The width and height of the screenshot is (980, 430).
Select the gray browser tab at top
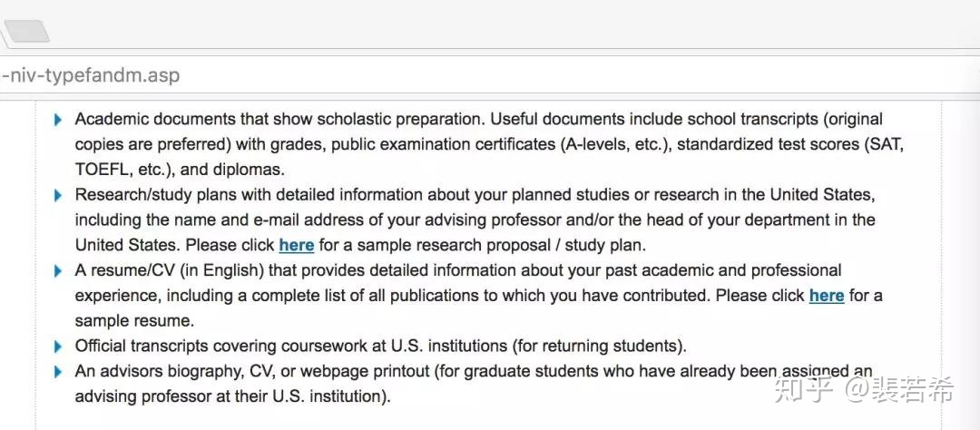point(25,31)
